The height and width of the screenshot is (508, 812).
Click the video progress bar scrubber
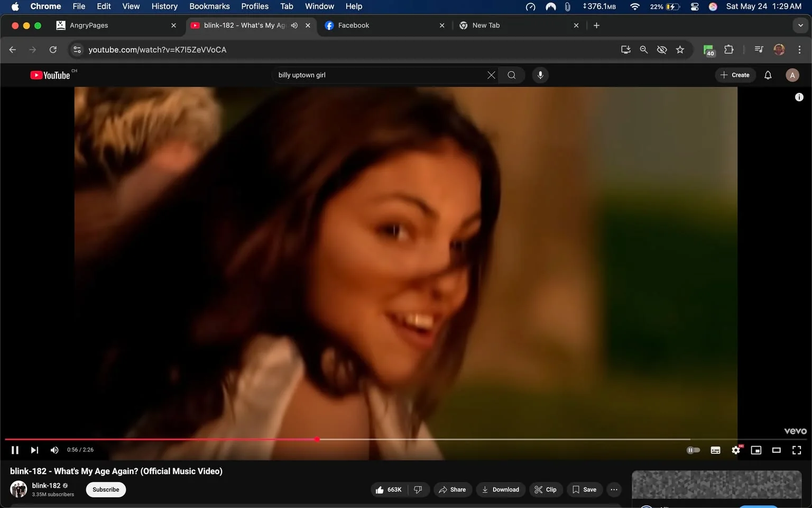(x=317, y=439)
